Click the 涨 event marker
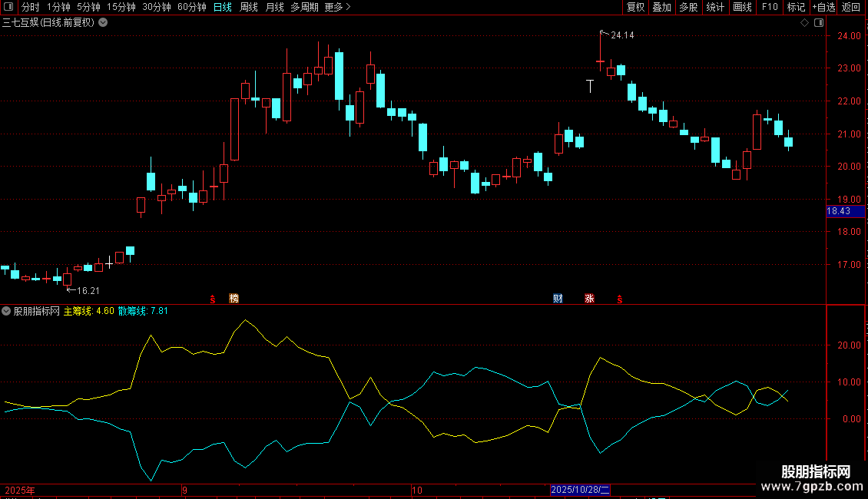 coord(590,299)
